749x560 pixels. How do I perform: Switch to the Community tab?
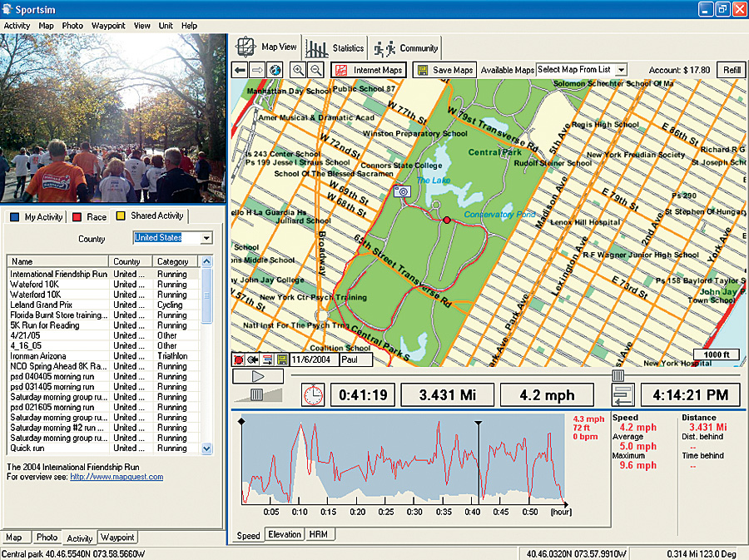(405, 47)
